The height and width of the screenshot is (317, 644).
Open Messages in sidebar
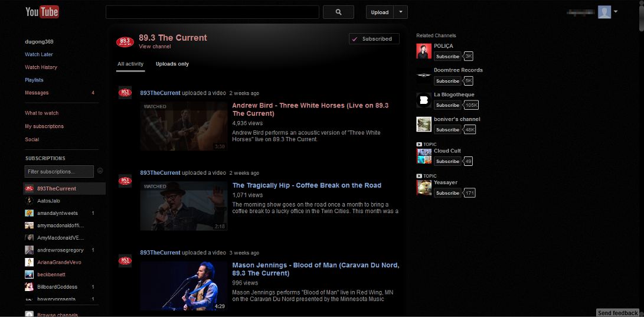[x=37, y=93]
